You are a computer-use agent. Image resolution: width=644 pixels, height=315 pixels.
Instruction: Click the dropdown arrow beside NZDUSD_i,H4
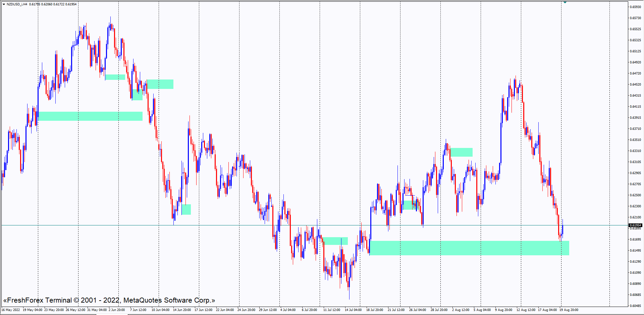click(4, 4)
